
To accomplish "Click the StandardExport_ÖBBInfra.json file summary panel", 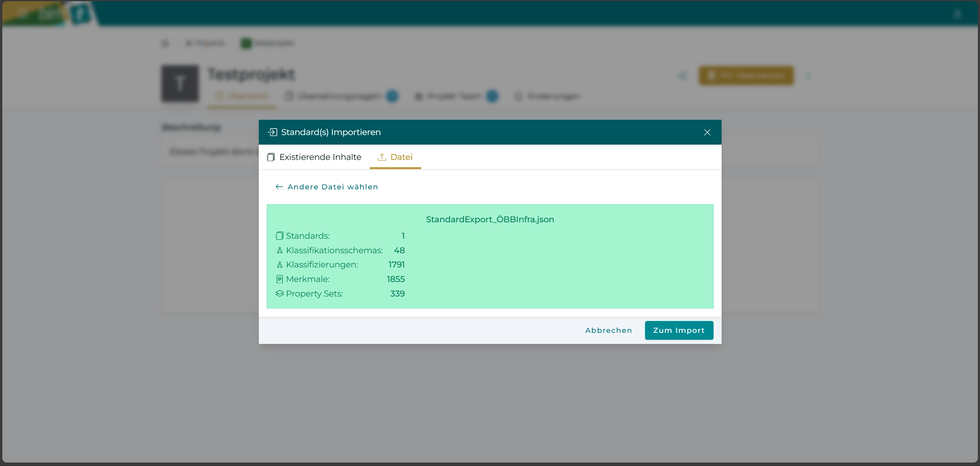I will coord(490,256).
